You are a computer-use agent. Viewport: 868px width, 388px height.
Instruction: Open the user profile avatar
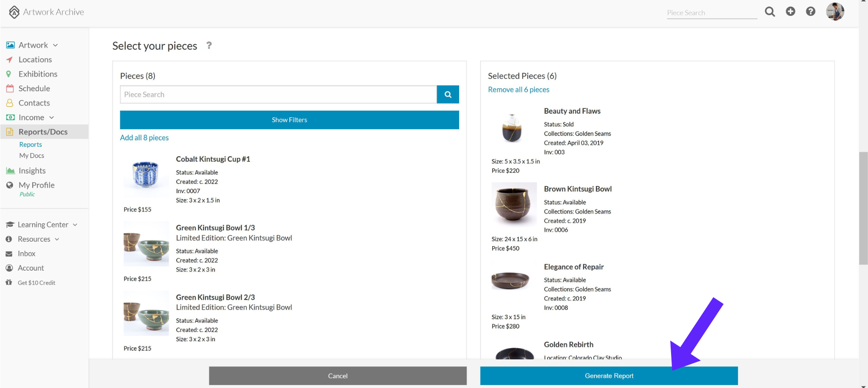point(835,11)
